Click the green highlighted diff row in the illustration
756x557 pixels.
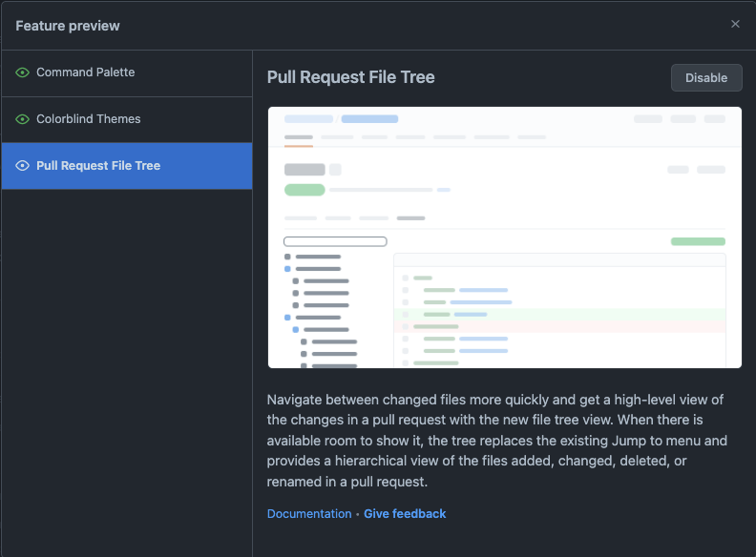tap(559, 314)
